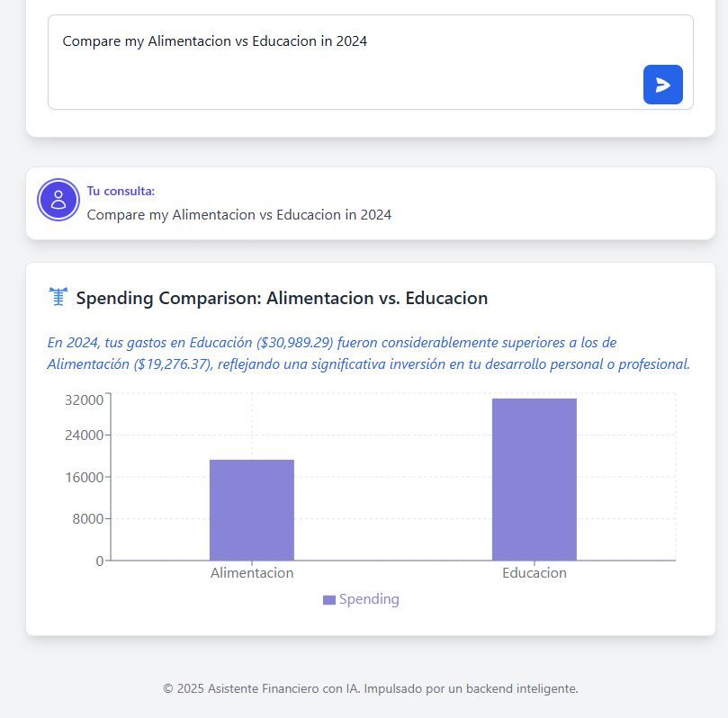
Task: Hide the Spending dataset via its legend entry
Action: click(360, 598)
